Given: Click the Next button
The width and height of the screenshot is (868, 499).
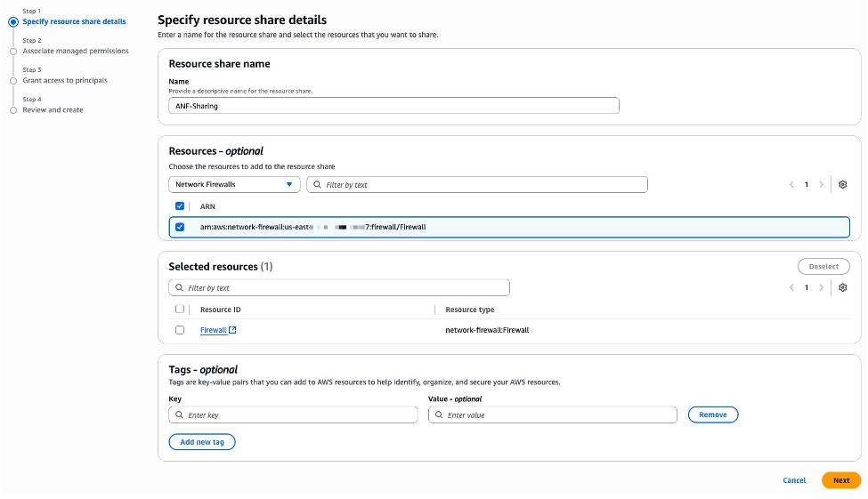Looking at the screenshot, I should coord(840,480).
